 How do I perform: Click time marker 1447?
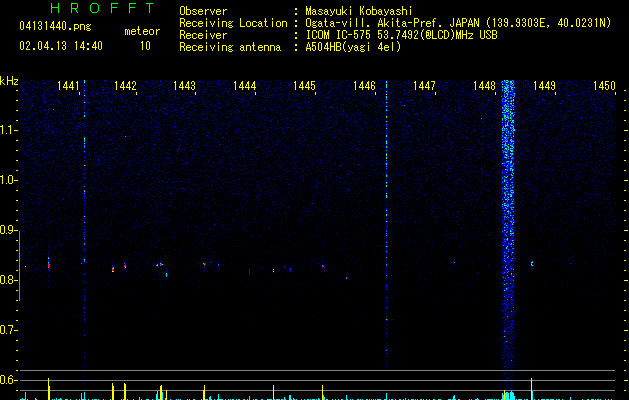point(424,86)
